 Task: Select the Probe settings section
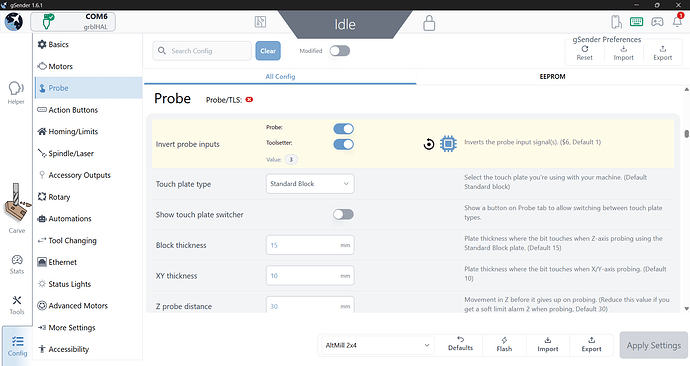pyautogui.click(x=89, y=88)
